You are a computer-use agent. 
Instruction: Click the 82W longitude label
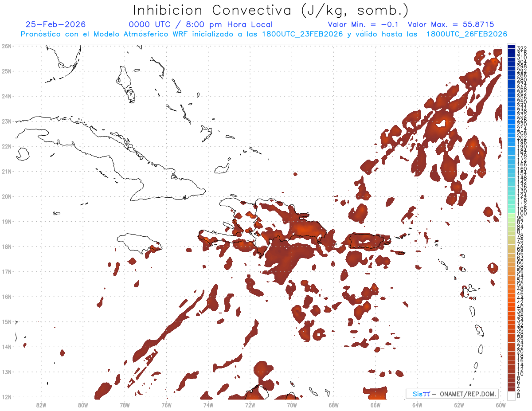[x=41, y=405]
